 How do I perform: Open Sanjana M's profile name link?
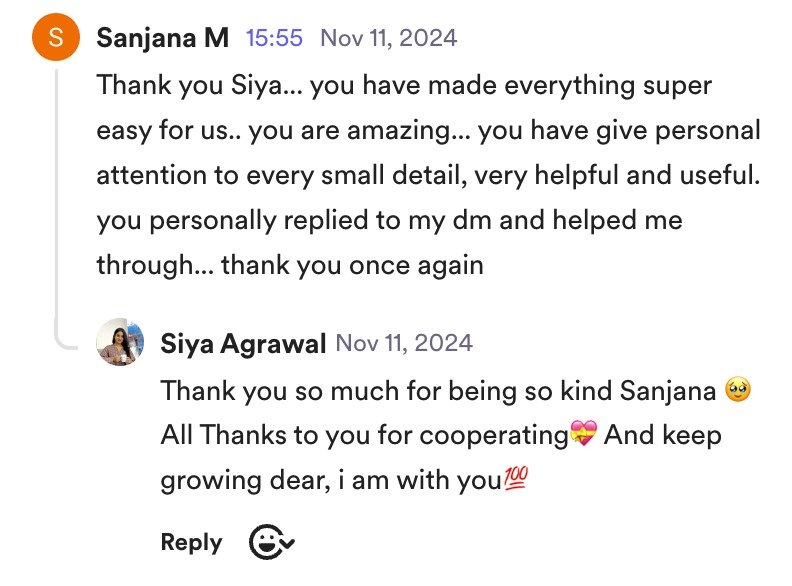coord(163,39)
